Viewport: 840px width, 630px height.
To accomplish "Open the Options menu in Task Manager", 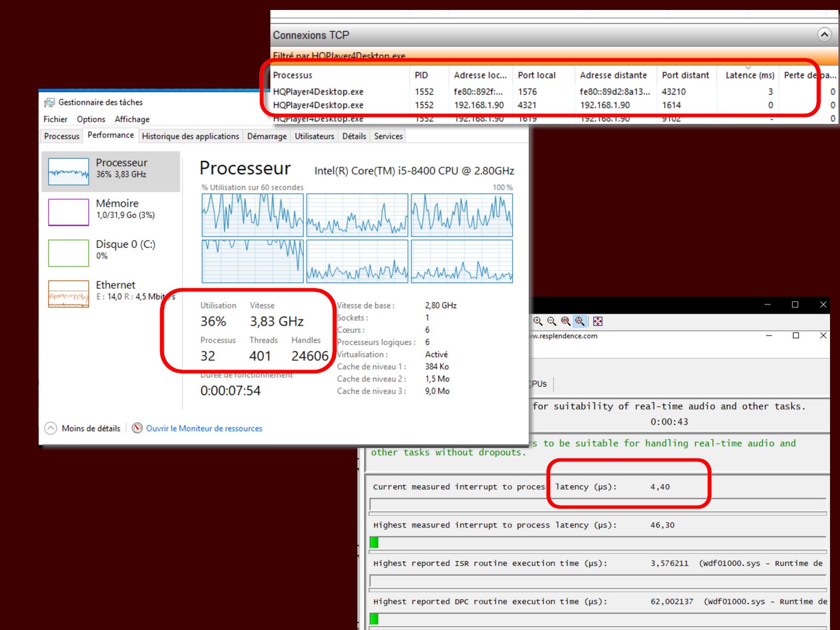I will pos(91,119).
